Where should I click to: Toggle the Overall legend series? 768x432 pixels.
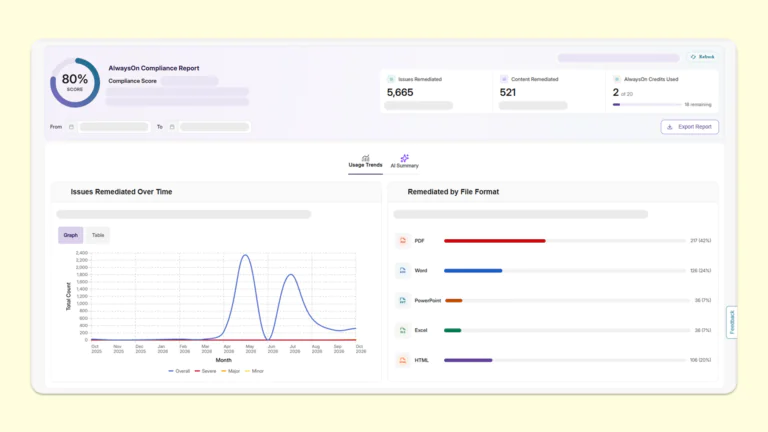point(179,371)
